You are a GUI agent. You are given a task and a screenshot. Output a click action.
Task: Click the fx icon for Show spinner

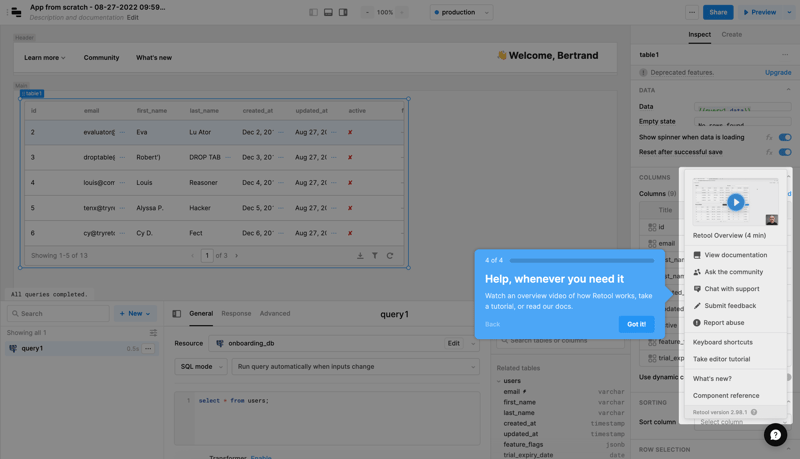click(x=769, y=137)
